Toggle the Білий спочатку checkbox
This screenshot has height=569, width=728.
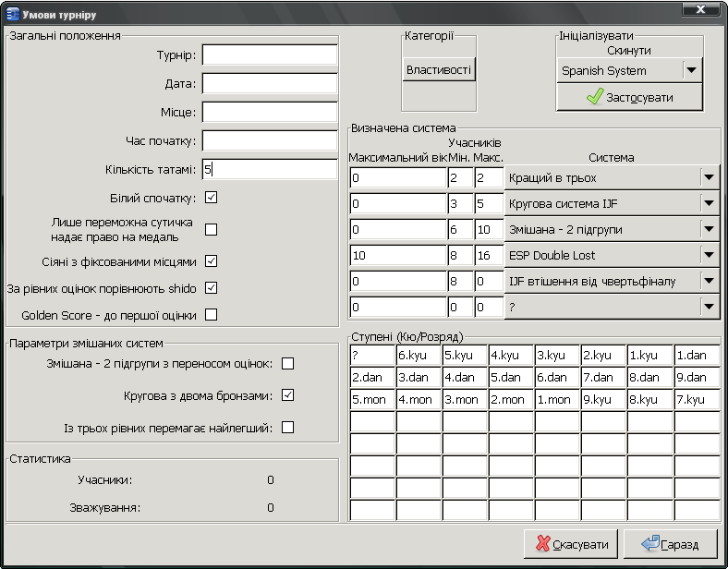(x=211, y=198)
